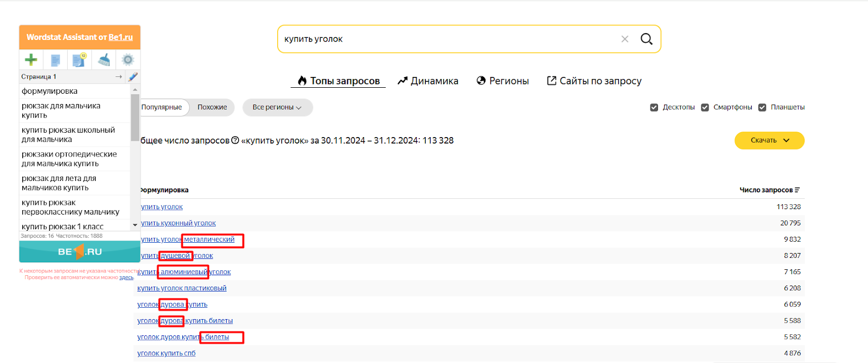Image resolution: width=868 pixels, height=363 pixels.
Task: Click the document icon with yellow 12 badge
Action: 79,60
